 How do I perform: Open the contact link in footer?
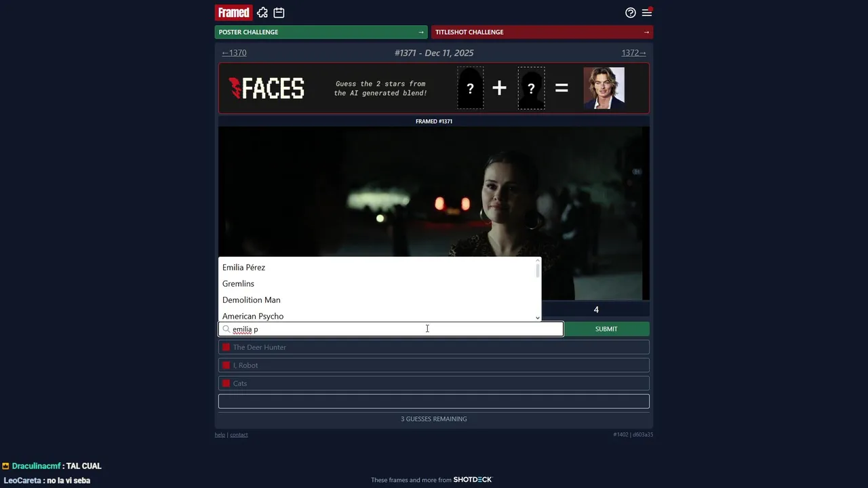pos(239,434)
